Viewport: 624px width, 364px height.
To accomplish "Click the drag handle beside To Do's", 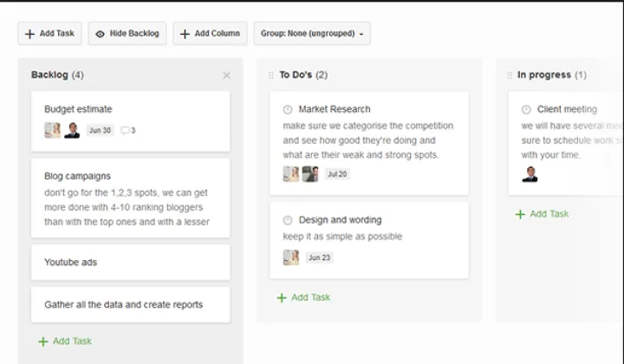I will click(271, 75).
